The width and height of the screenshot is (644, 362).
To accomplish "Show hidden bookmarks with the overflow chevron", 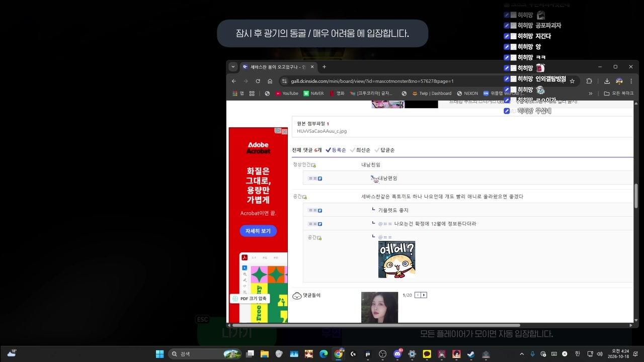I will (x=591, y=94).
